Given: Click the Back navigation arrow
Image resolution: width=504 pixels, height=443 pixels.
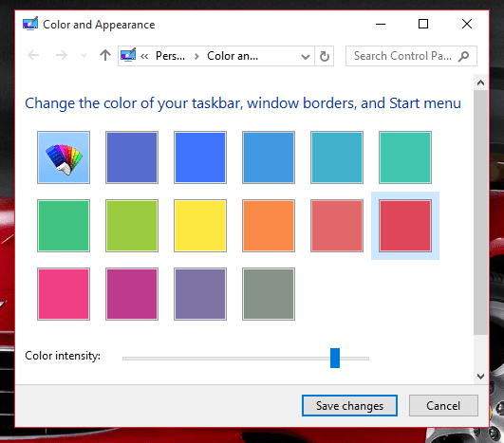Looking at the screenshot, I should pyautogui.click(x=33, y=56).
